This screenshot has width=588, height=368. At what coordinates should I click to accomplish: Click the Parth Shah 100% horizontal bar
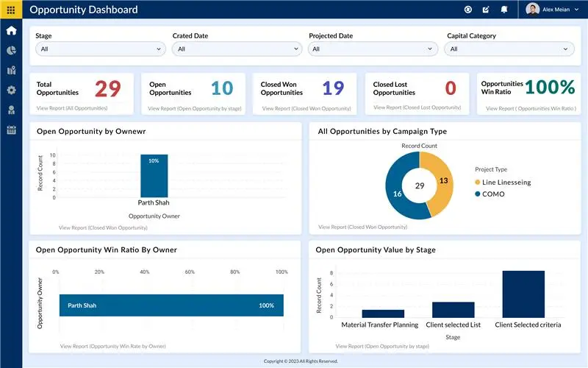coord(171,305)
